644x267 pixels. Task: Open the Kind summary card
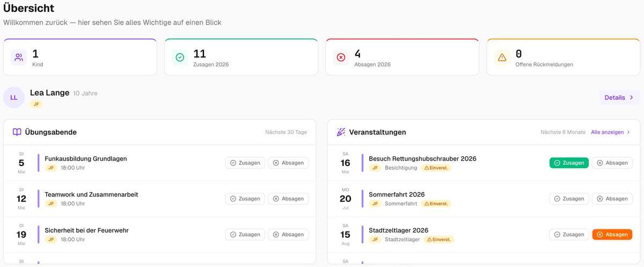80,57
